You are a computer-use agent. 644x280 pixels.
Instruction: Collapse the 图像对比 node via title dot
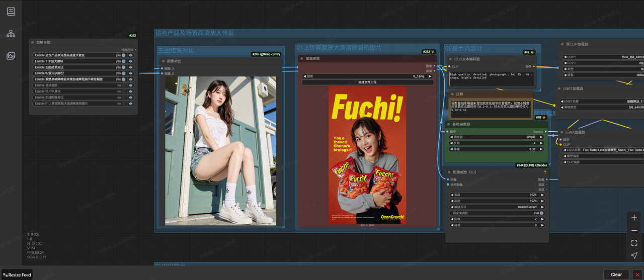[x=163, y=61]
